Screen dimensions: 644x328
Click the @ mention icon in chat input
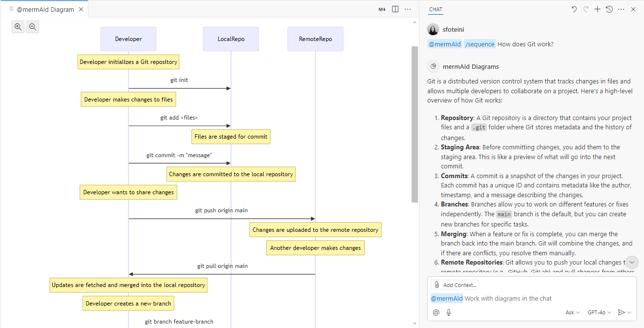click(436, 312)
